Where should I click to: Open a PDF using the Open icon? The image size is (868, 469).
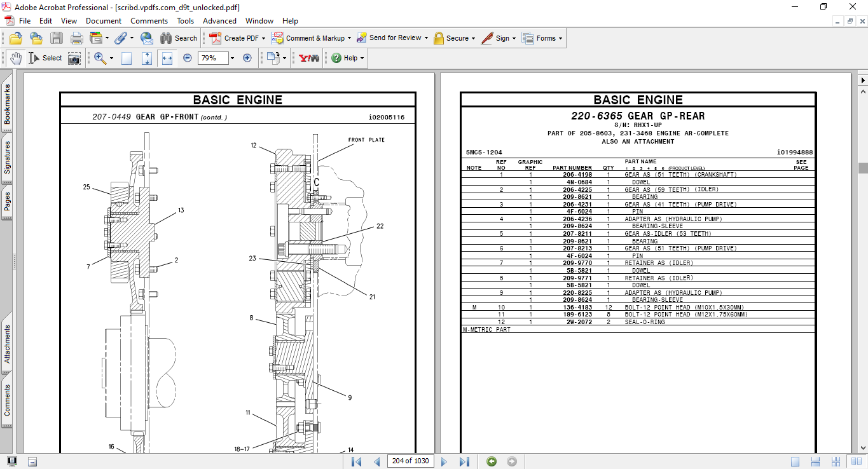[x=15, y=38]
